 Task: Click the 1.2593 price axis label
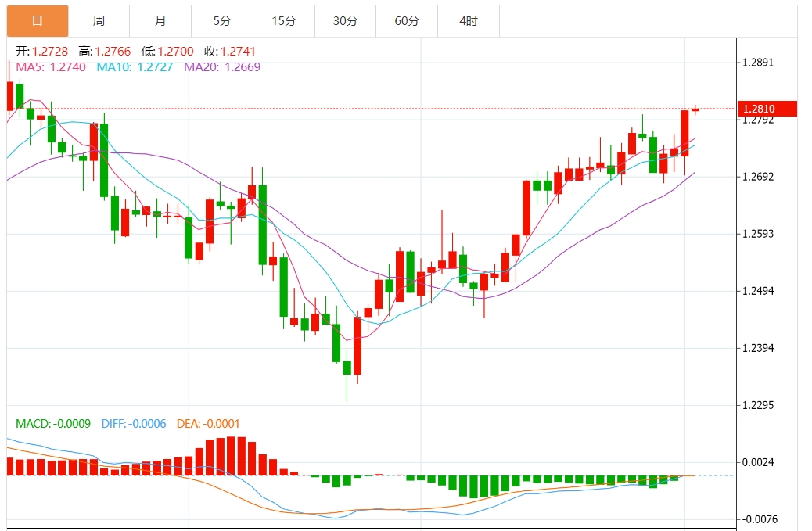pos(757,234)
